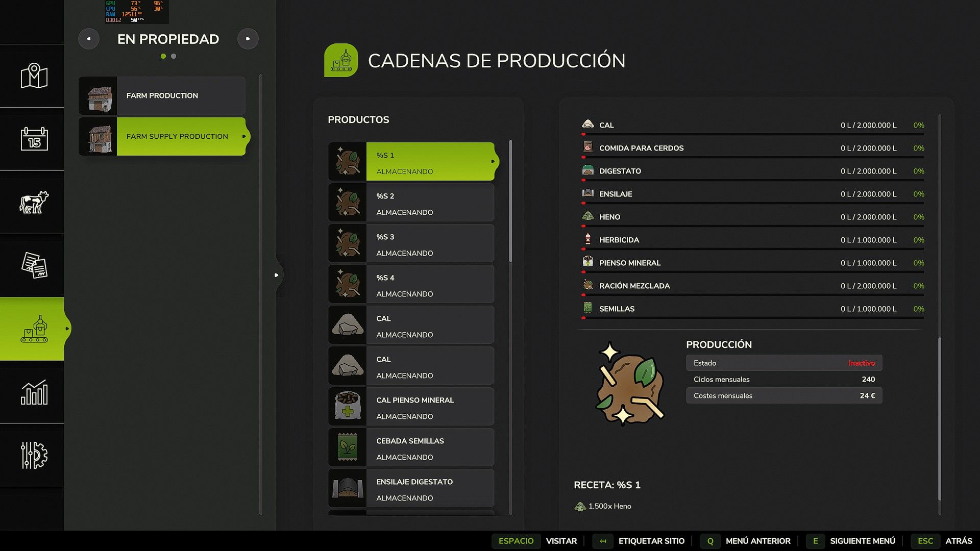The image size is (980, 551).
Task: Select the production chains factory sidebar icon
Action: 34,329
